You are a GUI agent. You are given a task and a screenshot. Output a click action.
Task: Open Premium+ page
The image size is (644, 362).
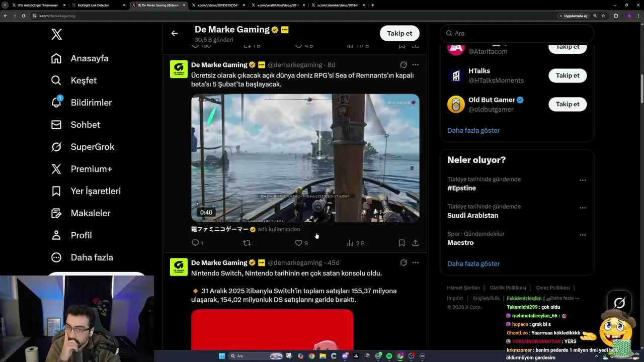(x=82, y=169)
